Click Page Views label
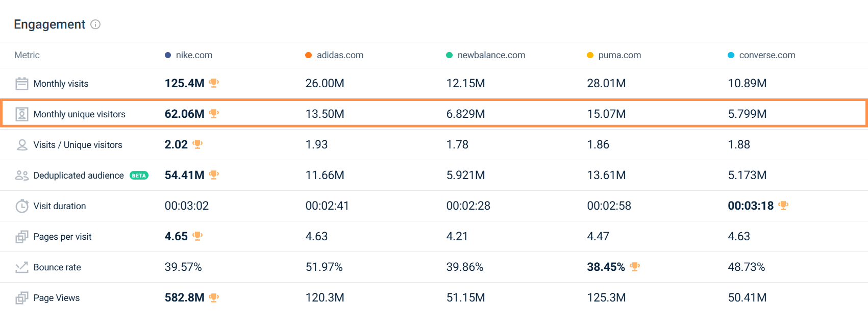The width and height of the screenshot is (868, 327). (x=57, y=298)
